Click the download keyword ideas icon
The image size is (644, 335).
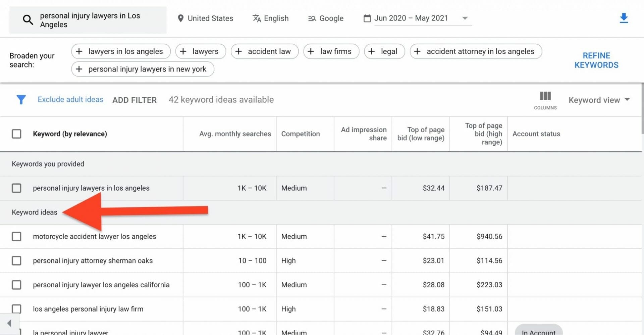[x=624, y=18]
